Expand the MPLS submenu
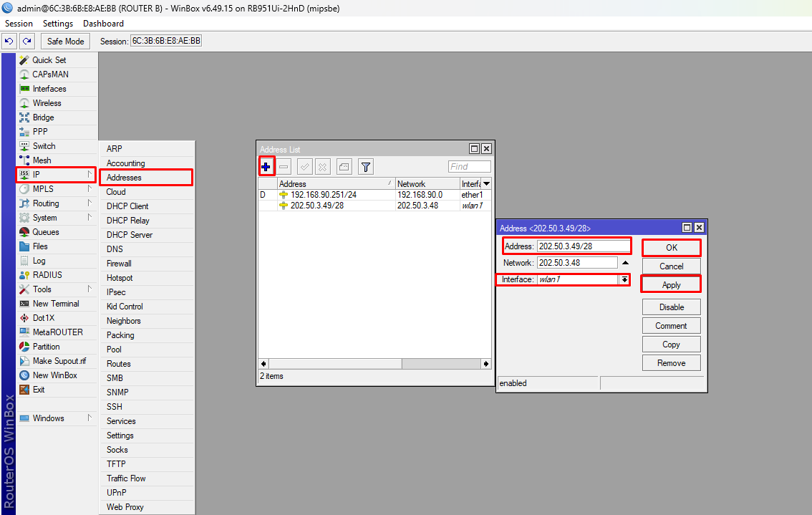This screenshot has height=515, width=812. pos(57,189)
